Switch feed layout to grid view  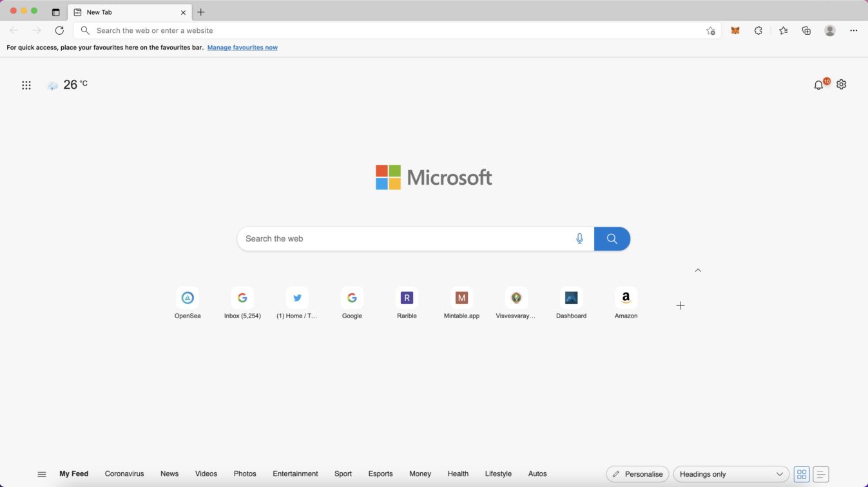coord(801,473)
